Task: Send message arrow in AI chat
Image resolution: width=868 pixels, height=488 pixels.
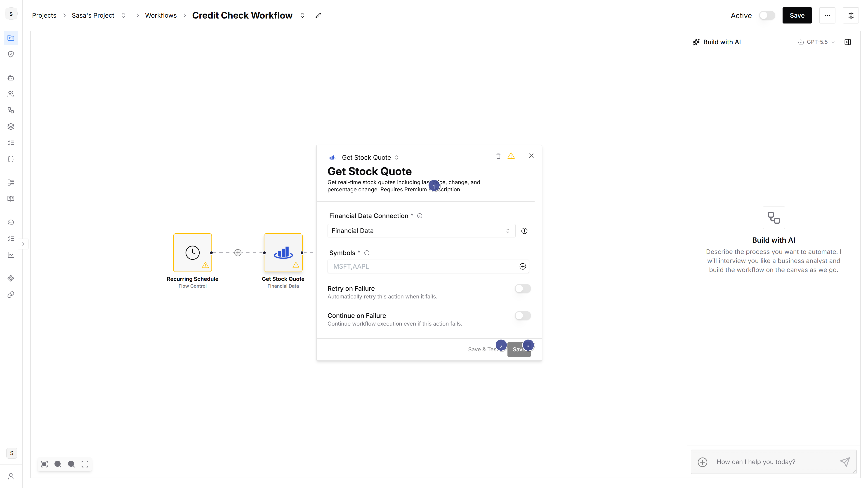Action: coord(845,462)
